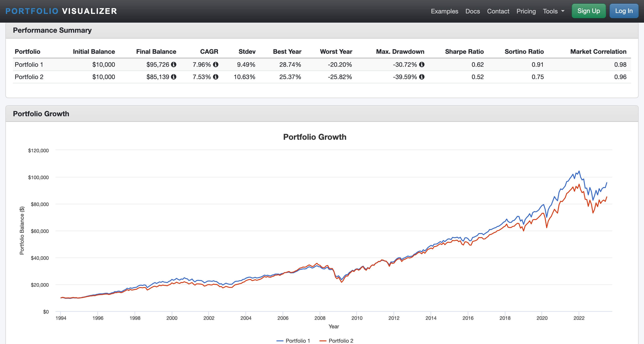Show Portfolio 1 max drawdown info
The height and width of the screenshot is (344, 644).
coord(422,64)
